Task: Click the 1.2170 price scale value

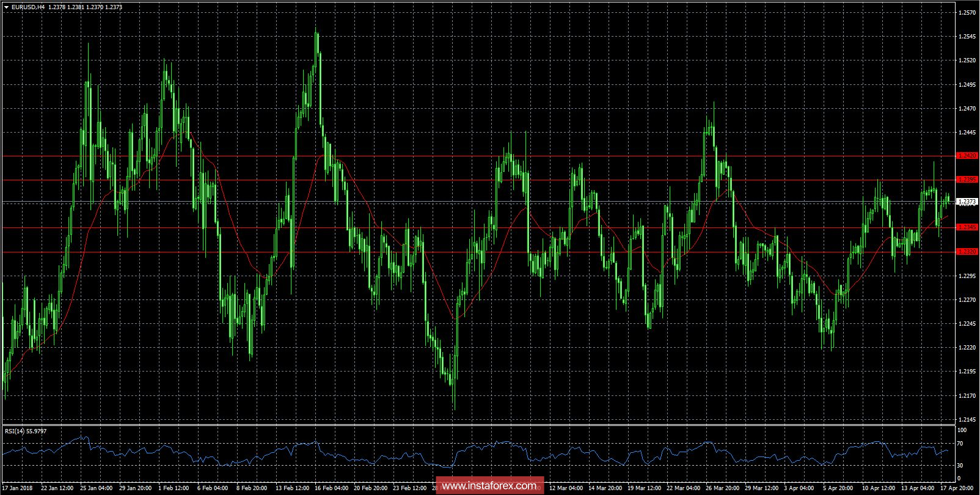Action: click(968, 395)
